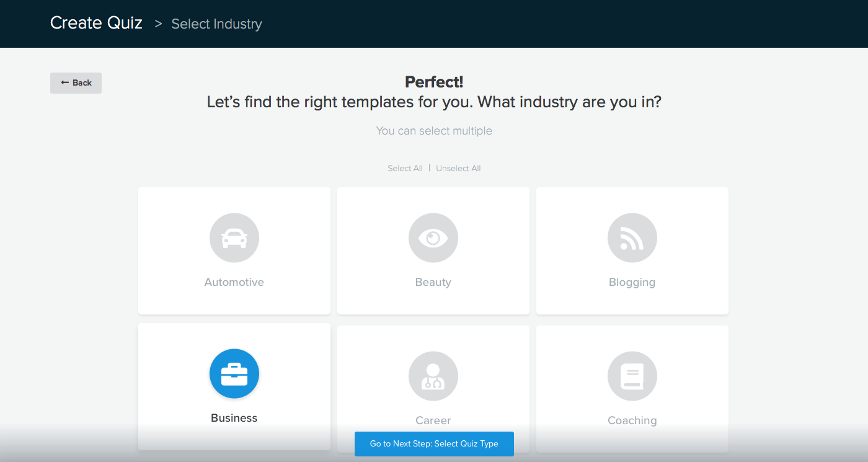Click the blue Business briefcase icon
This screenshot has height=462, width=868.
point(234,374)
